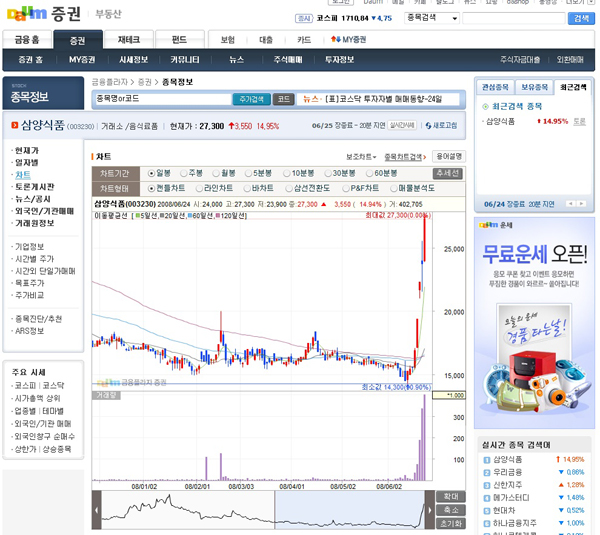Open the 종목검색 dropdown at top
The image size is (600, 535).
click(432, 18)
